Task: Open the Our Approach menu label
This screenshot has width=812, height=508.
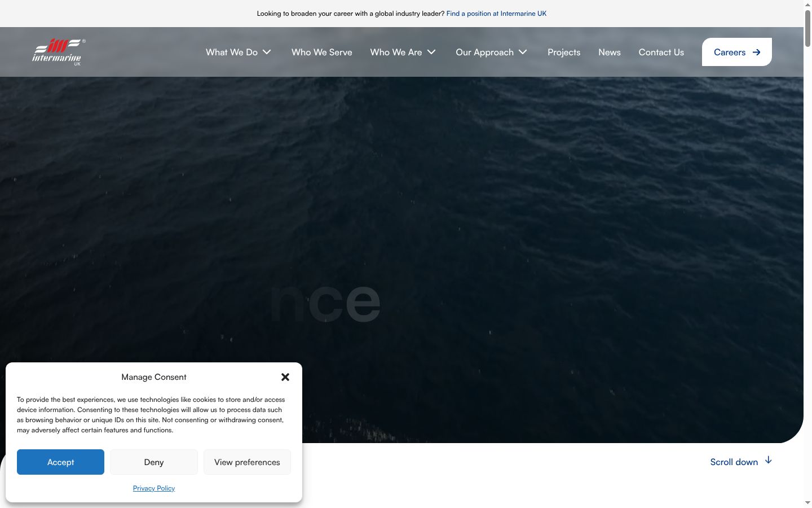Action: (484, 52)
